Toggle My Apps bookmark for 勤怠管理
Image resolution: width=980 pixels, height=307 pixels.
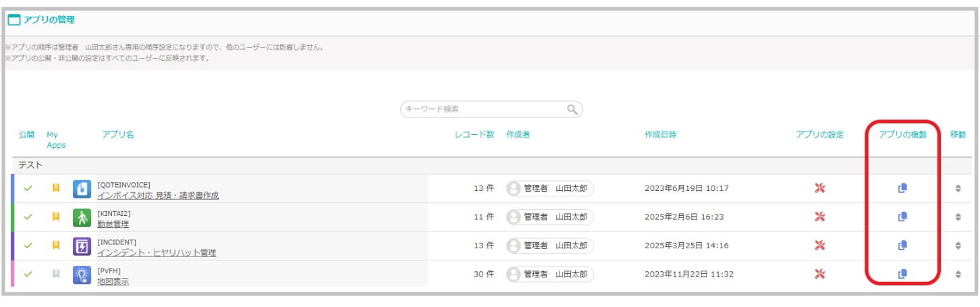[56, 217]
